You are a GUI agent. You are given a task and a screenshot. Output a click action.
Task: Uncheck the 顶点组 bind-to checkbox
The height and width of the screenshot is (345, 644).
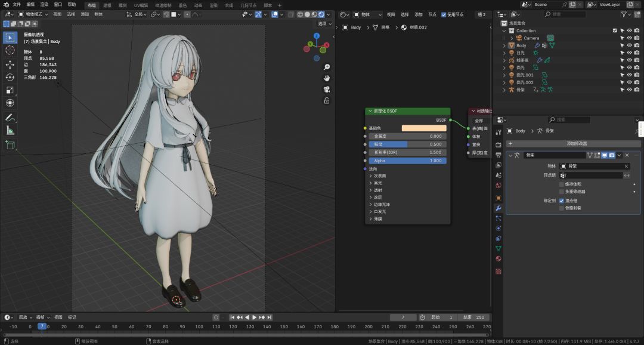[562, 201]
